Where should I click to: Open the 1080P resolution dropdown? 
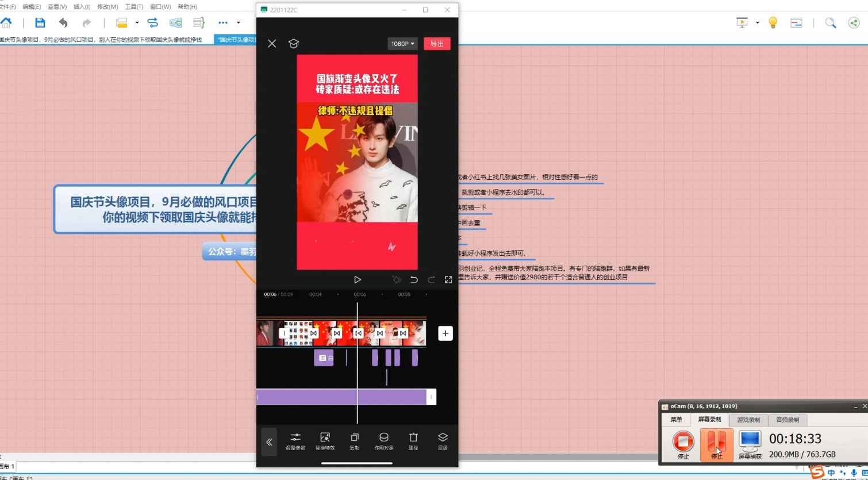[x=402, y=44]
